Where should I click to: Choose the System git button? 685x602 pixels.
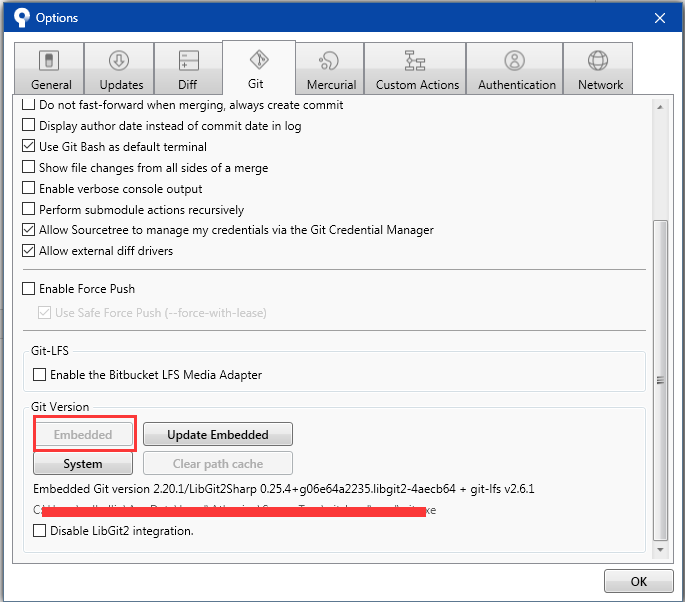point(83,463)
